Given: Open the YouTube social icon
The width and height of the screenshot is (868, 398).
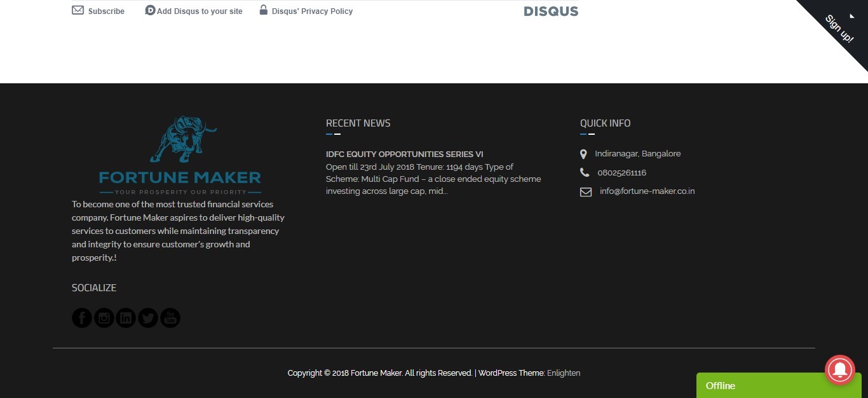Looking at the screenshot, I should (170, 318).
